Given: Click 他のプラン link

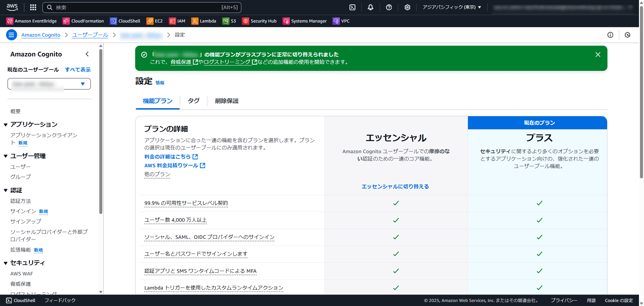Looking at the screenshot, I should 157,174.
